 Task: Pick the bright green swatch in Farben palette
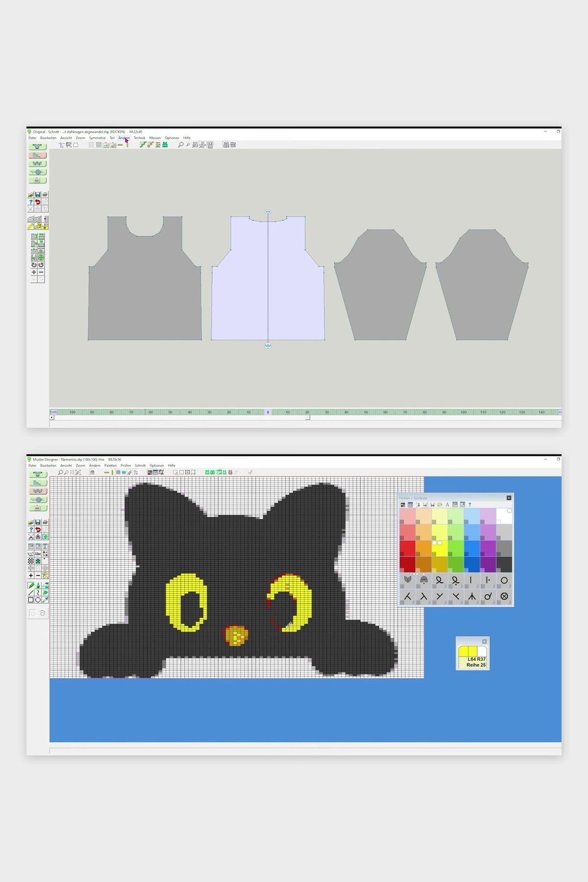tap(456, 549)
